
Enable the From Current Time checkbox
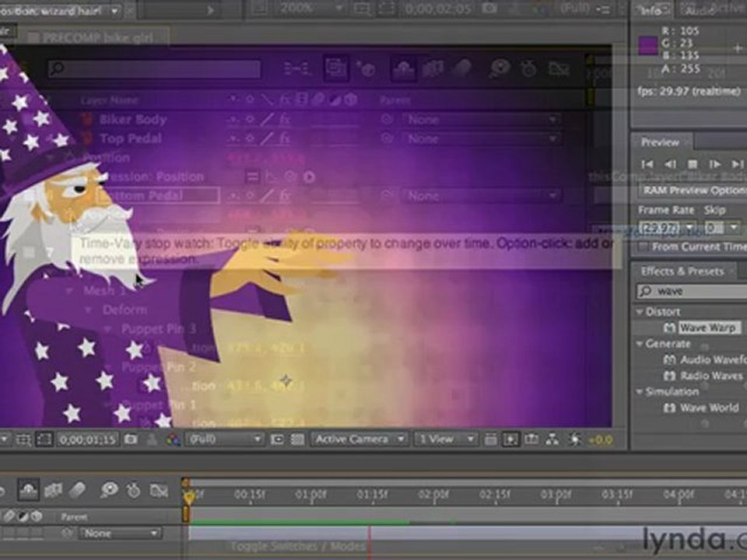tap(644, 247)
